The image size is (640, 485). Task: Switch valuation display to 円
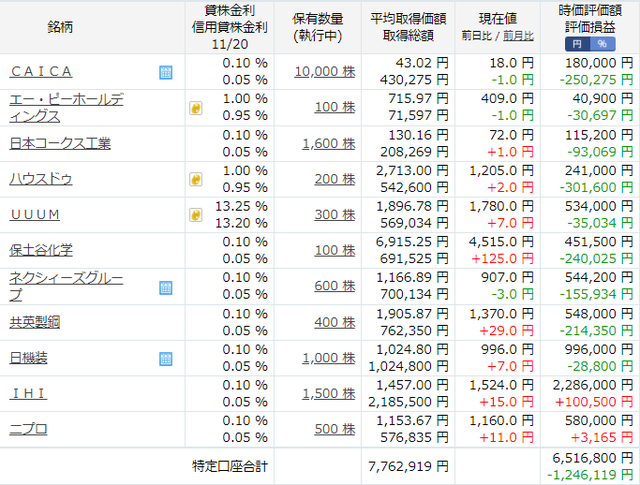click(577, 44)
